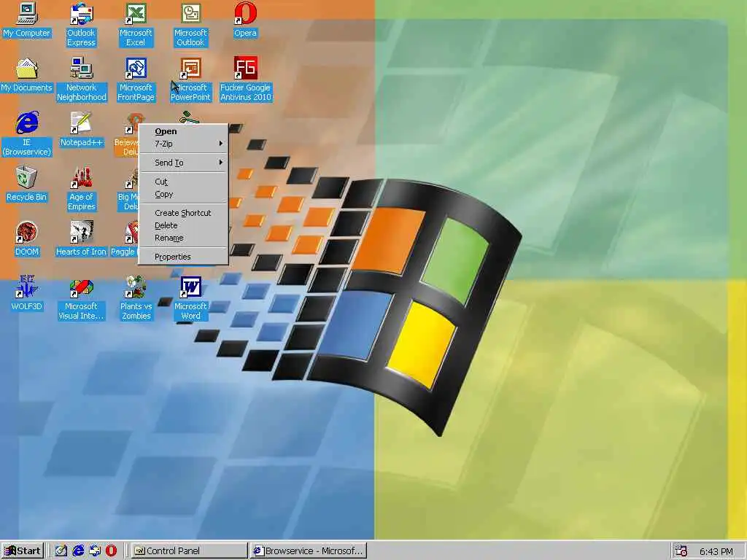
Task: Choose Delete in the context menu
Action: pos(183,225)
